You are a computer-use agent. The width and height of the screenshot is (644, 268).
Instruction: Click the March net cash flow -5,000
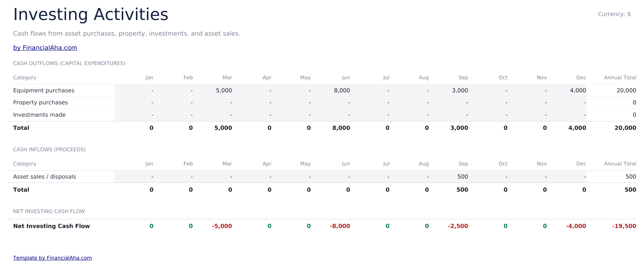point(222,226)
